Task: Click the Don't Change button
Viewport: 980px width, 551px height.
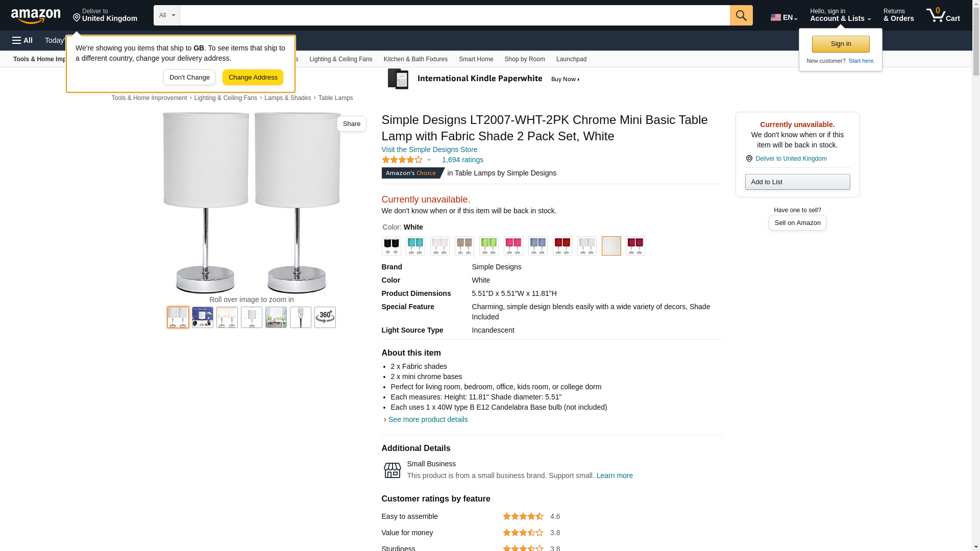Action: pos(189,78)
